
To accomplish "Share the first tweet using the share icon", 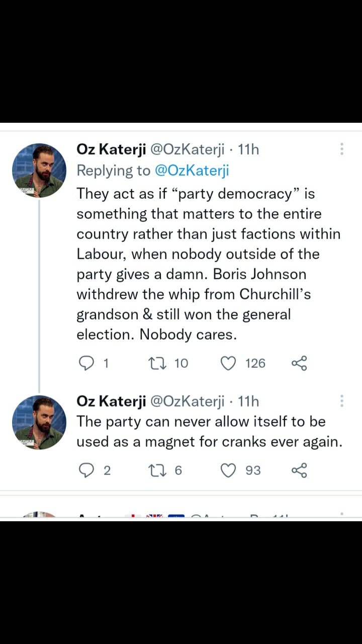I will (x=300, y=363).
